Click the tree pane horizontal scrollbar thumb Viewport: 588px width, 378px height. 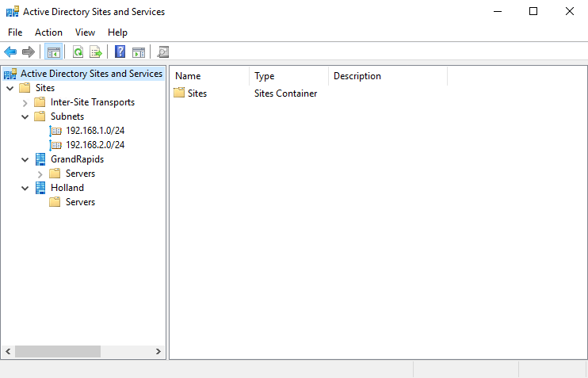[x=58, y=351]
